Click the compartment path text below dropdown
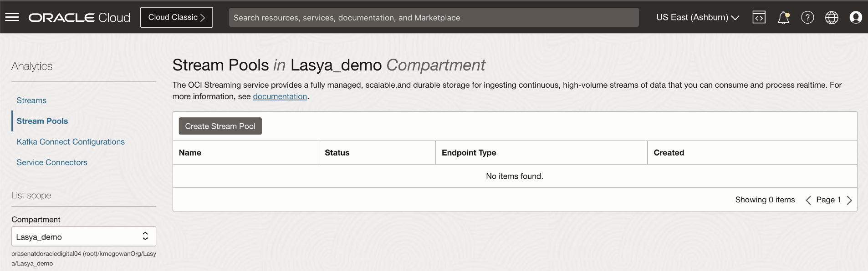The height and width of the screenshot is (271, 868). pyautogui.click(x=84, y=258)
